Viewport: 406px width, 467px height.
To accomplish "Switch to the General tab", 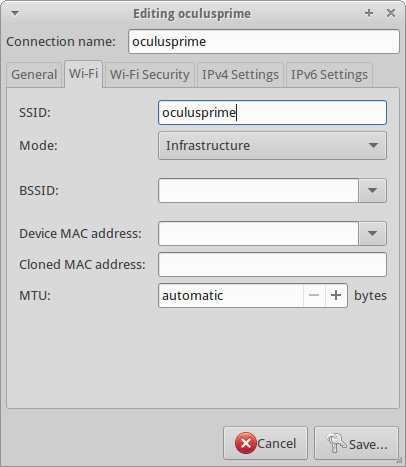I will 34,75.
